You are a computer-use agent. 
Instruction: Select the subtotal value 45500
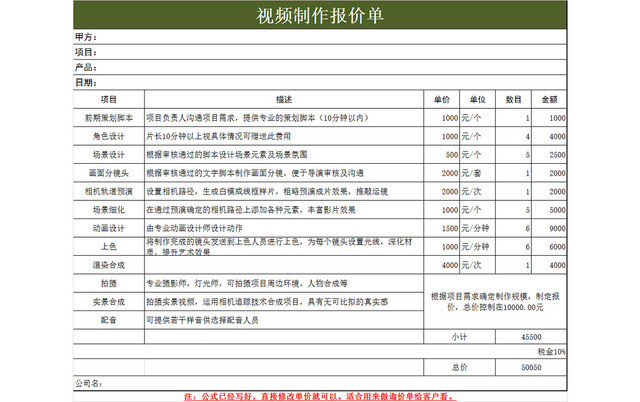pyautogui.click(x=531, y=337)
